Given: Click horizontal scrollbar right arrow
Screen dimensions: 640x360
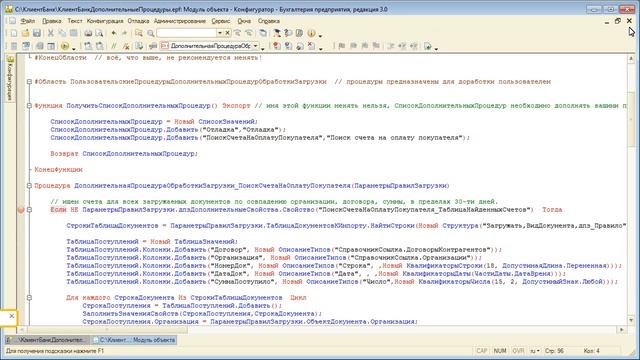Looking at the screenshot, I should (x=622, y=329).
